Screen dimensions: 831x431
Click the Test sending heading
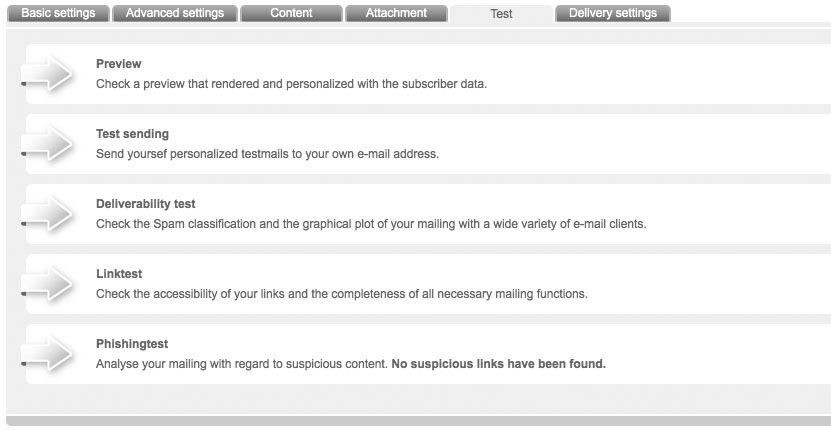point(132,134)
